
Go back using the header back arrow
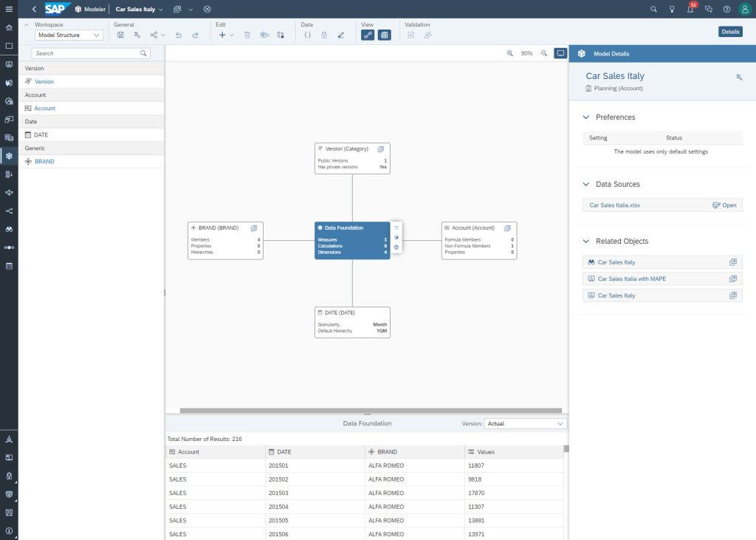tap(34, 9)
